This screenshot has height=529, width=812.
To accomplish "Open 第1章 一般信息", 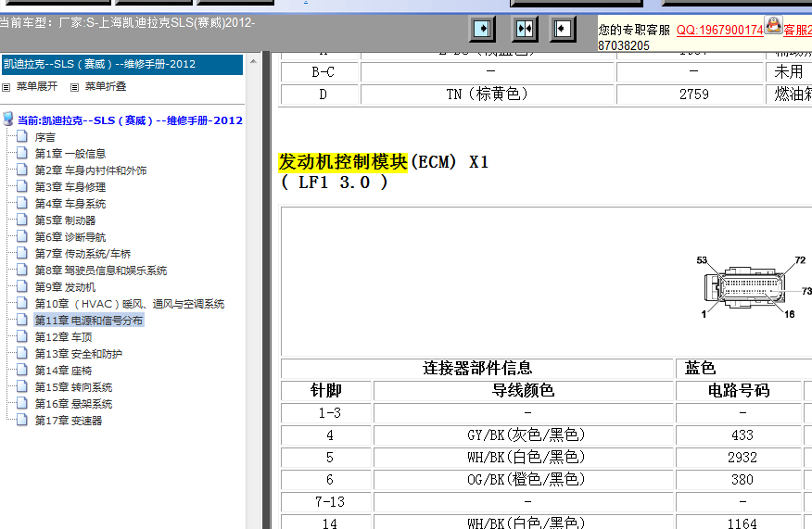I will pos(70,154).
